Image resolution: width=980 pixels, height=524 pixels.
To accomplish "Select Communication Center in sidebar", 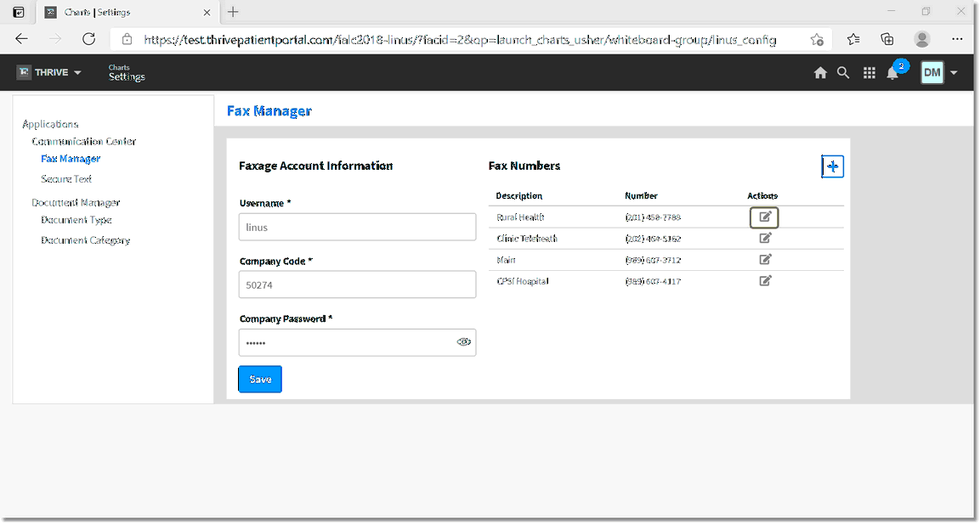I will tap(84, 141).
